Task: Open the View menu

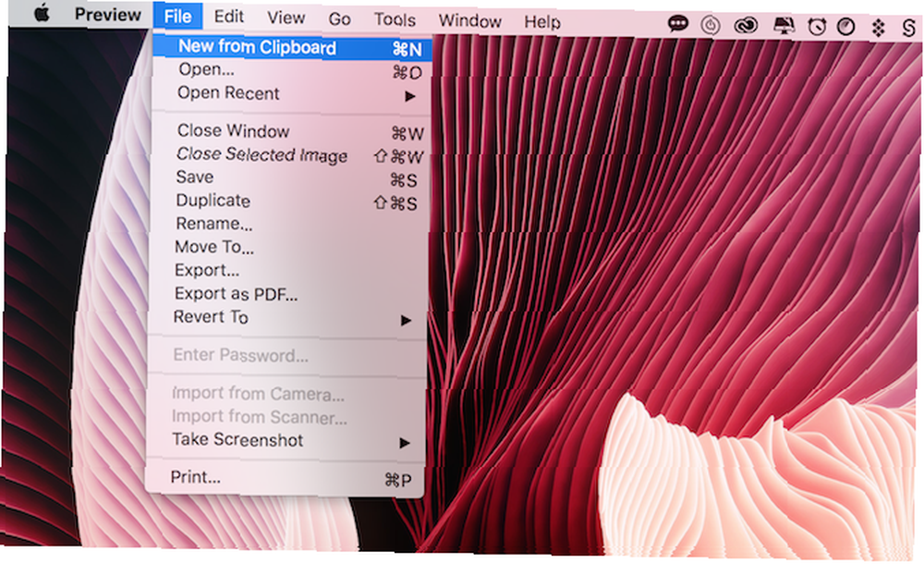Action: 286,18
